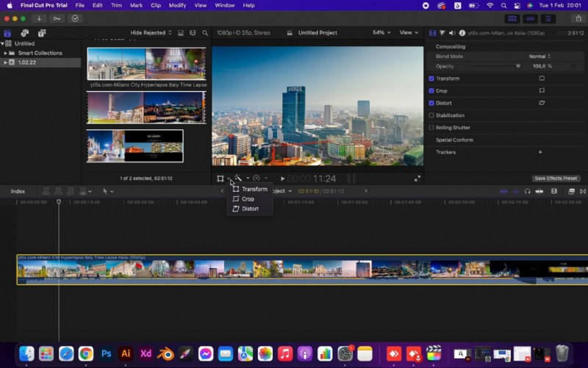Open the clip appearance options icon
This screenshot has width=588, height=368.
click(x=193, y=33)
